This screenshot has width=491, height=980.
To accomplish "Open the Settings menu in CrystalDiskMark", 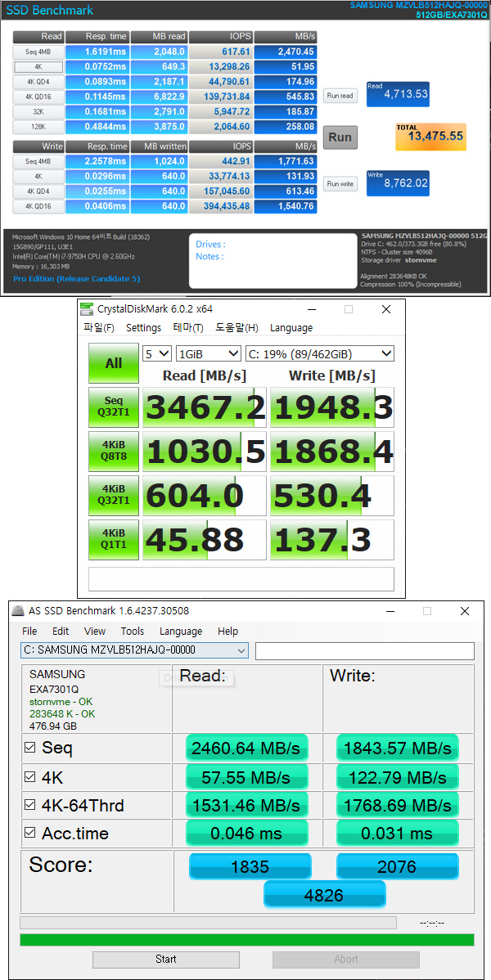I will [143, 327].
